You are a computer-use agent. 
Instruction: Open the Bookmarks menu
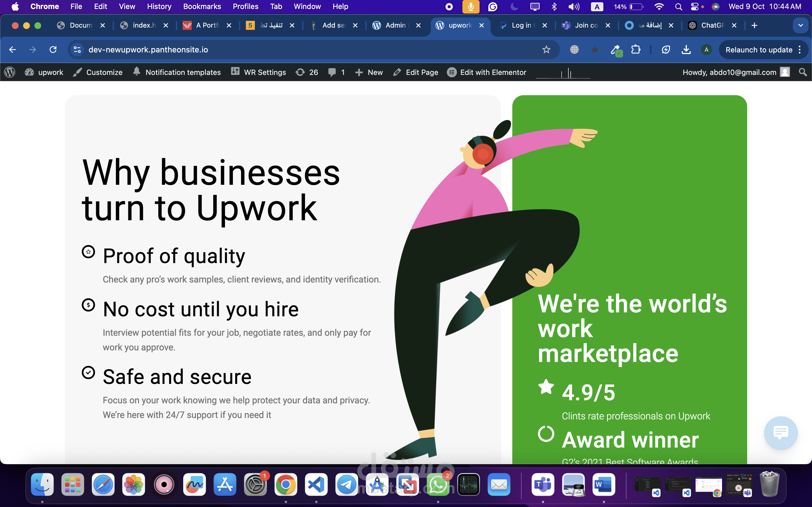pyautogui.click(x=202, y=6)
